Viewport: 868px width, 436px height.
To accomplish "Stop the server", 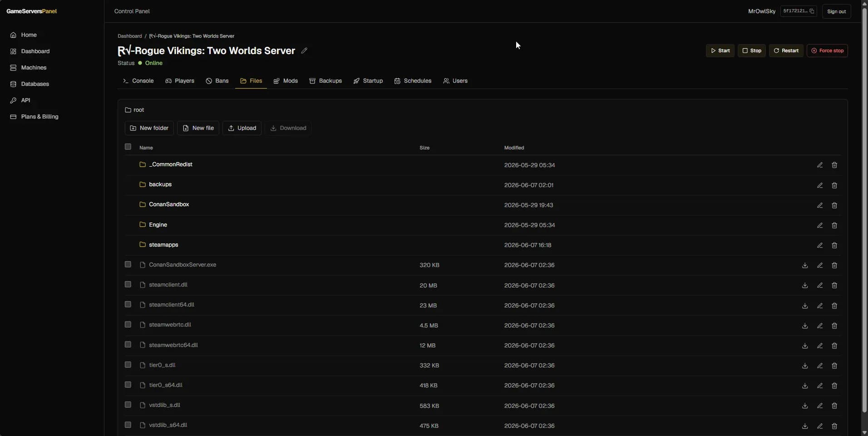I will coord(751,50).
